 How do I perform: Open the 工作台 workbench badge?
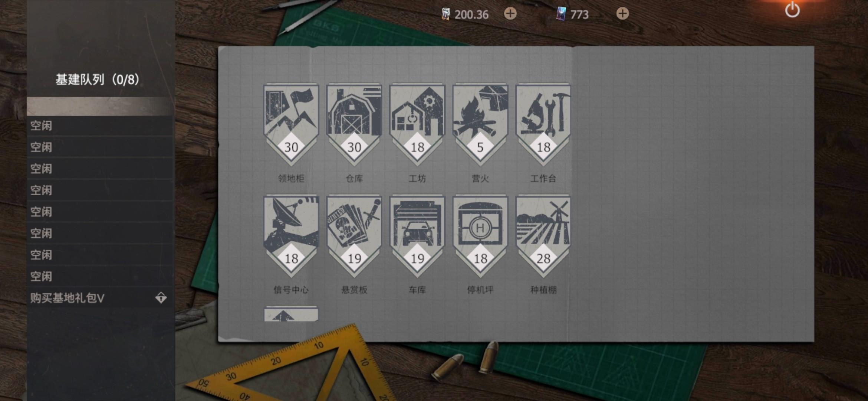pyautogui.click(x=543, y=125)
